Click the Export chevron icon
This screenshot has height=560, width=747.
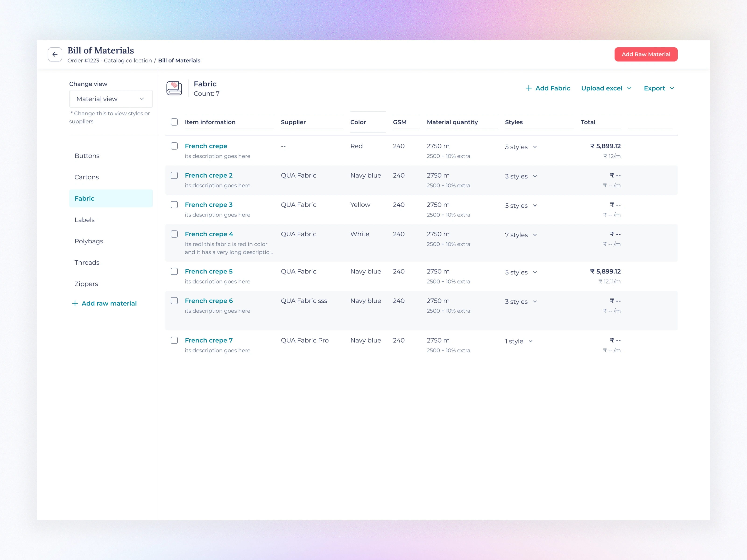[672, 88]
